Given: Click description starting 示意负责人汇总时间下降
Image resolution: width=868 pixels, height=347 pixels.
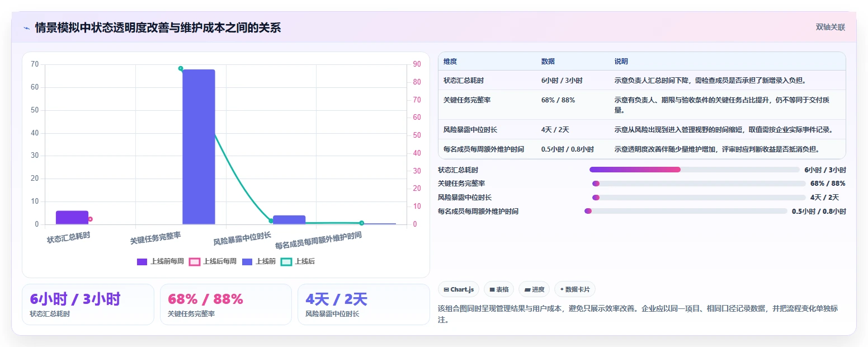Looking at the screenshot, I should tap(710, 80).
